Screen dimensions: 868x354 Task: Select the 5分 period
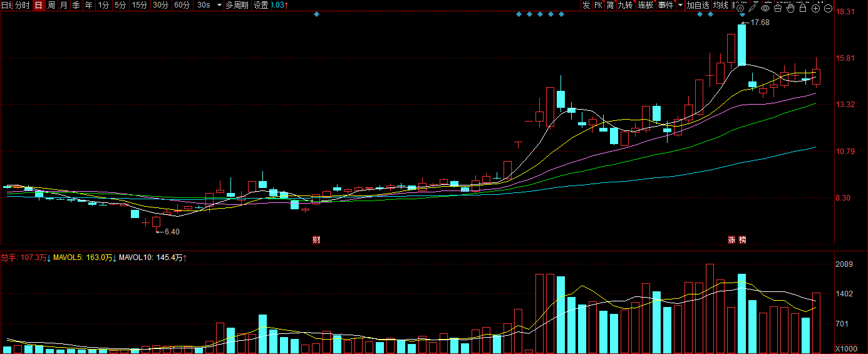click(120, 5)
